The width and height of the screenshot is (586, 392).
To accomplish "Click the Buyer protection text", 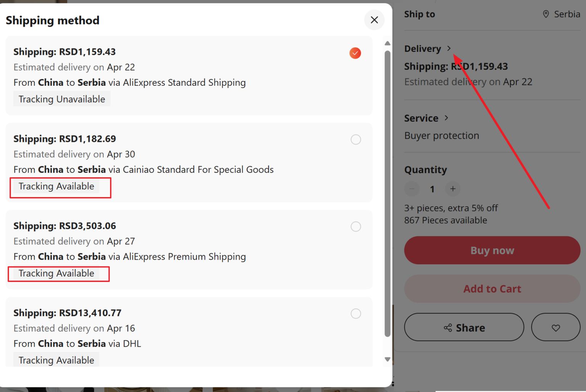I will click(x=442, y=136).
